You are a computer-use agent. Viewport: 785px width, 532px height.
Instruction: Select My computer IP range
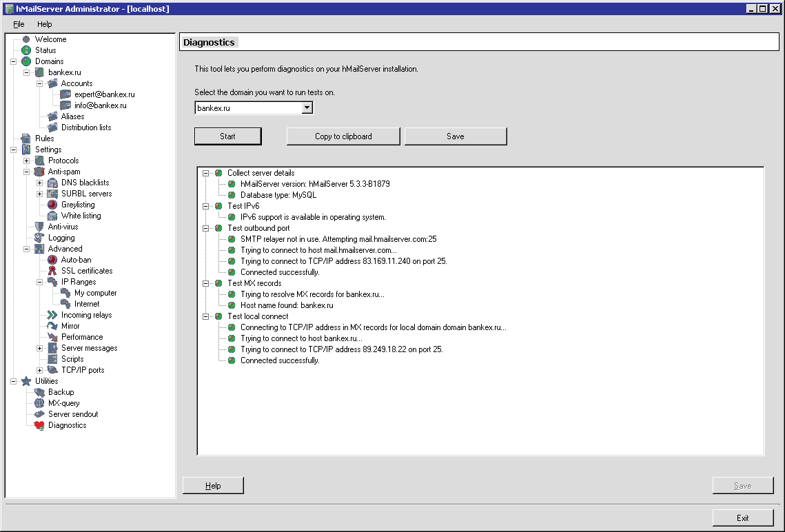click(x=95, y=293)
